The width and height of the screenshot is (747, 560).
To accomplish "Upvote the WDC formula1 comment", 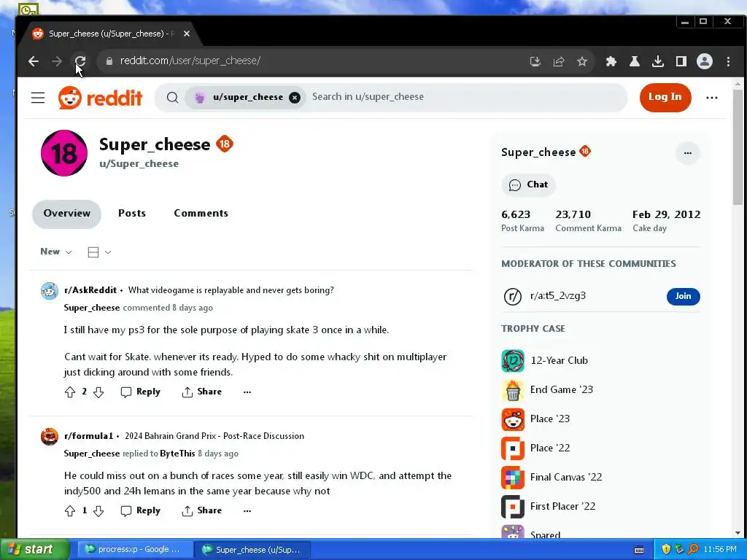I will (70, 511).
